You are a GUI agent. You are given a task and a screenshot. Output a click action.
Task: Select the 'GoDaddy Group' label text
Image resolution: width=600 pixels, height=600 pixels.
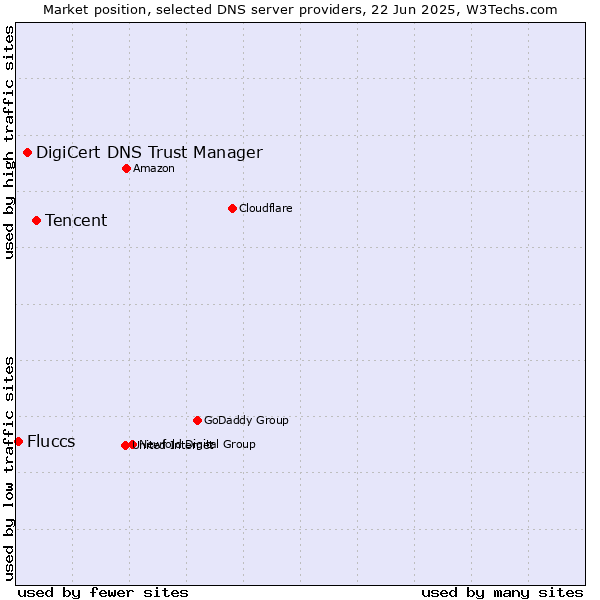pyautogui.click(x=246, y=420)
